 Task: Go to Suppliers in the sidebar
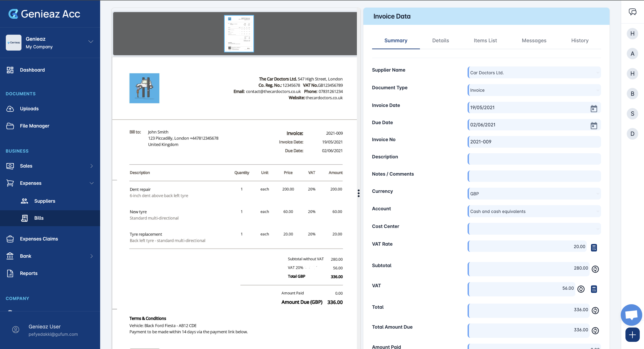pos(44,201)
